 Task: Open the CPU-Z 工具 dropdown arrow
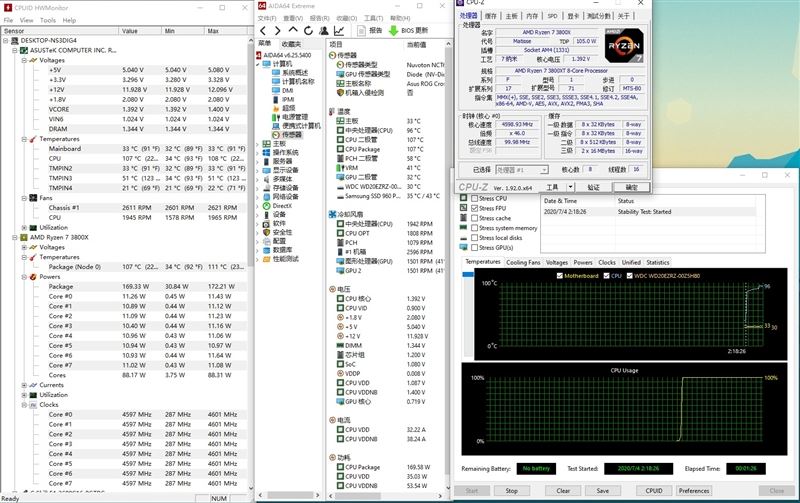pos(570,187)
